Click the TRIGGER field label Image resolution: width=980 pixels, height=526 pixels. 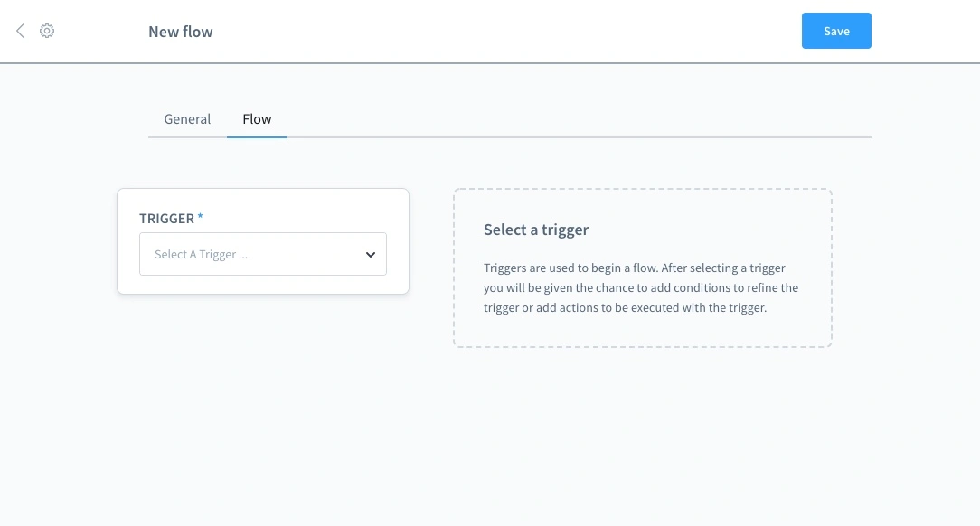166,219
